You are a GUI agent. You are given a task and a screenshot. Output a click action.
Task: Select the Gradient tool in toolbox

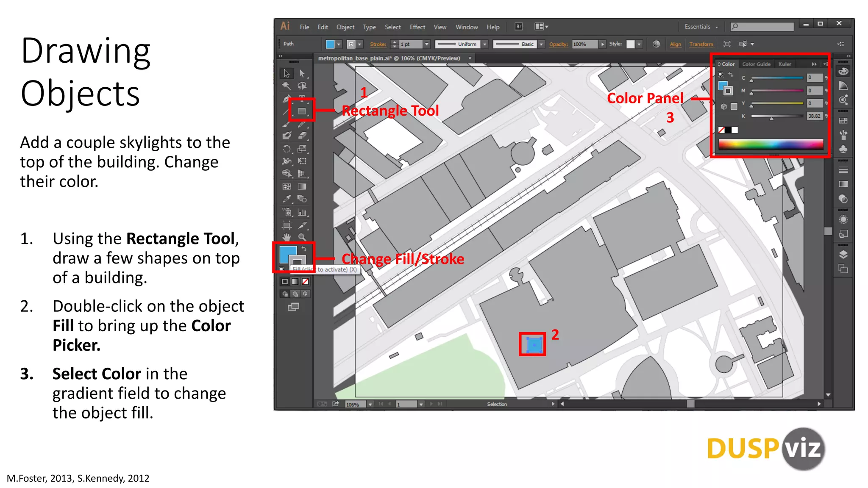302,186
